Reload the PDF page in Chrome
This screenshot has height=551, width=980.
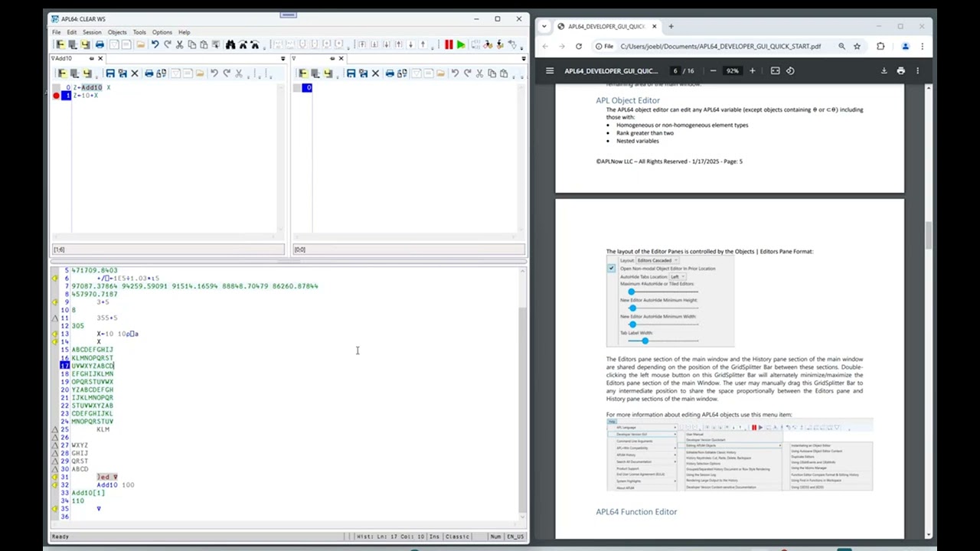tap(578, 46)
